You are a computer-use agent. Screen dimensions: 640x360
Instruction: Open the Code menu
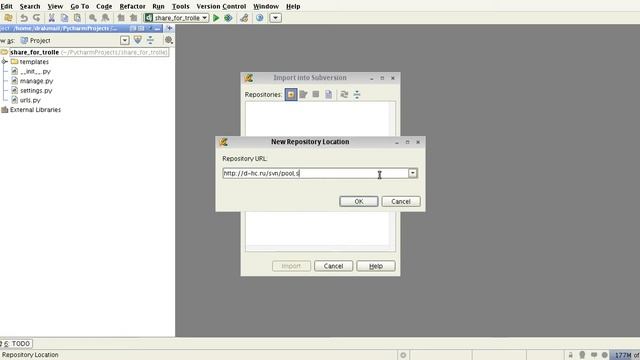(104, 7)
